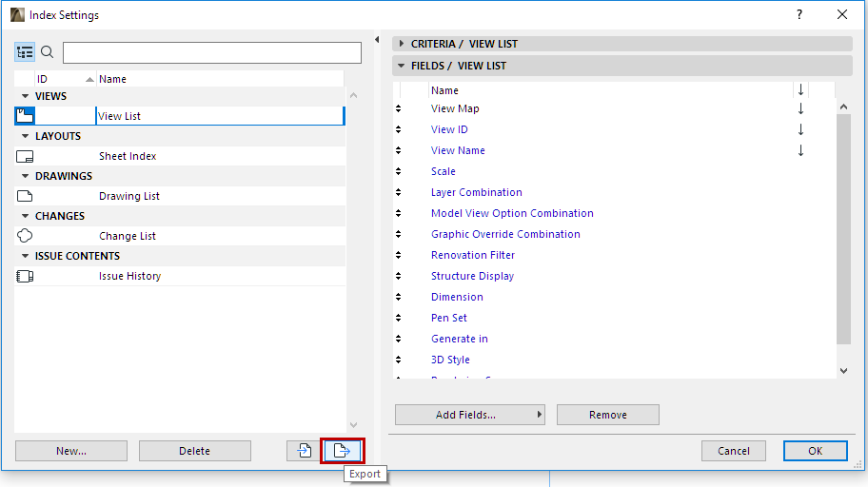The image size is (868, 487).
Task: Click the Drawing List icon
Action: (x=26, y=196)
